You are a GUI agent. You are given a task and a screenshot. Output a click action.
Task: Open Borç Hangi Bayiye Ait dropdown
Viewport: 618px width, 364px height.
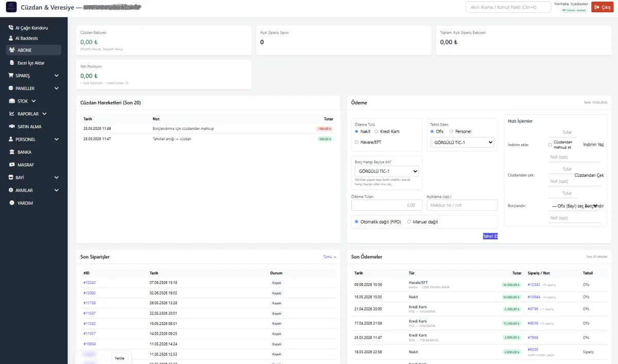click(x=387, y=171)
